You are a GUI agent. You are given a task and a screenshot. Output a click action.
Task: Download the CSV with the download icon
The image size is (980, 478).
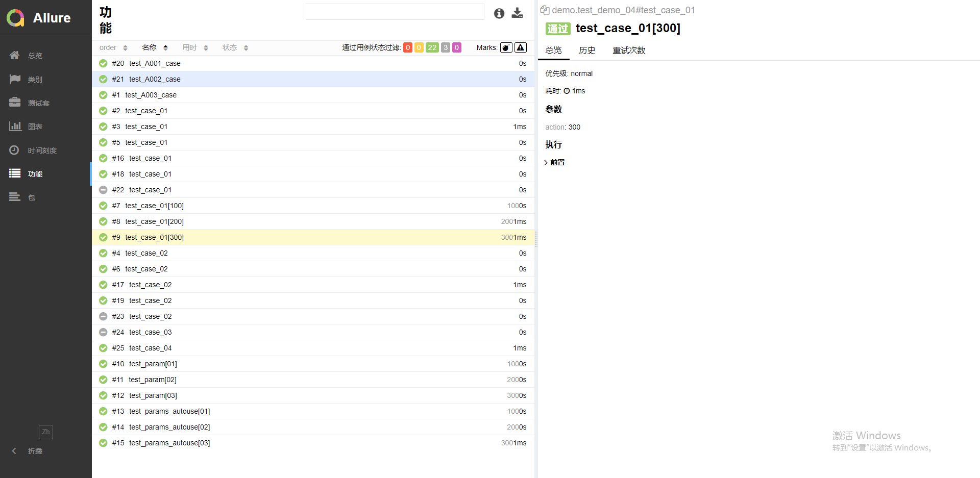click(x=518, y=13)
